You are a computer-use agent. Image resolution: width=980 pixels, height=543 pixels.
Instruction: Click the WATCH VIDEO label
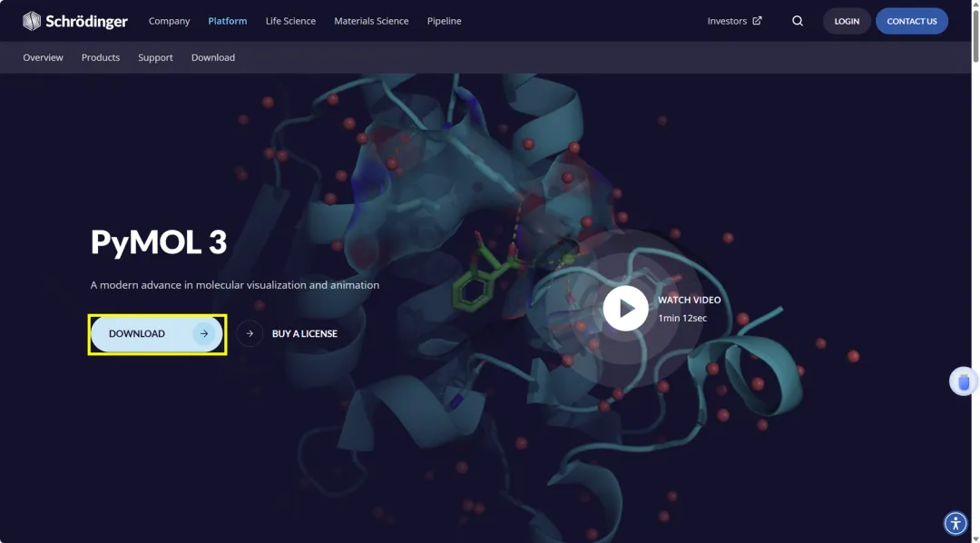tap(690, 301)
